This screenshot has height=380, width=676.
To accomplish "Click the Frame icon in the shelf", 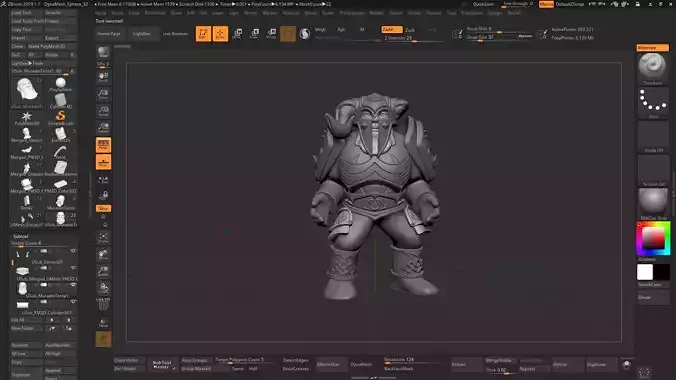I will (103, 238).
